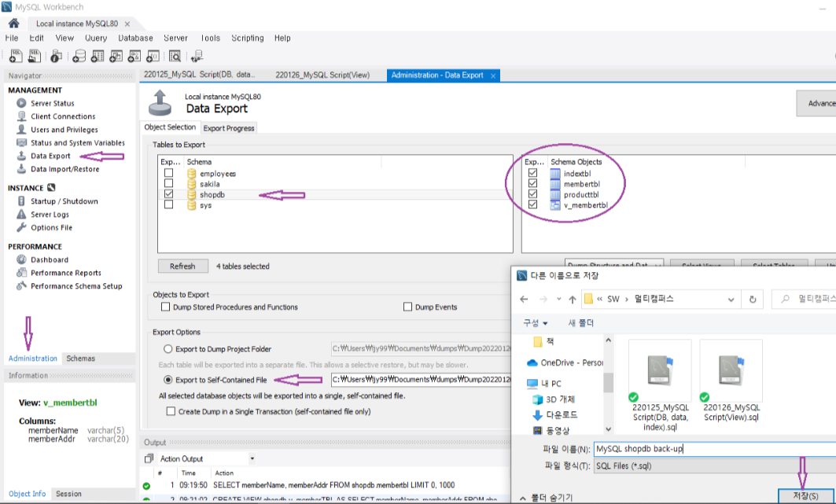Open SQL script file toolbar icon

(x=34, y=56)
